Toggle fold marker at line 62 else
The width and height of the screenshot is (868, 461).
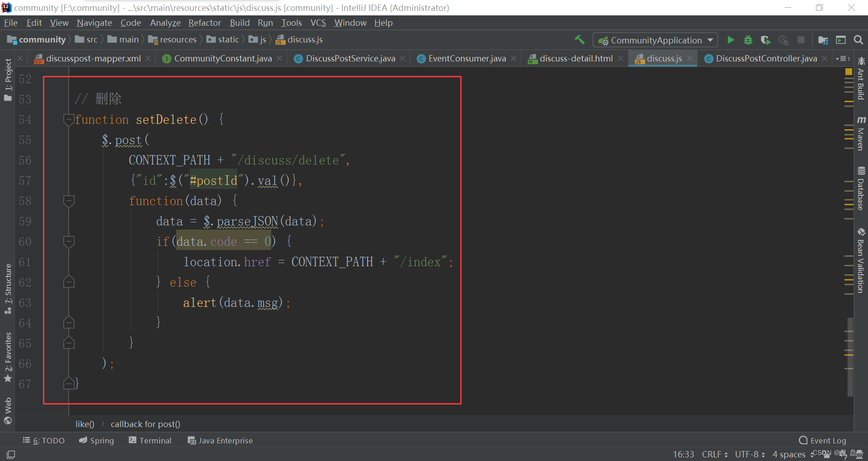click(69, 282)
